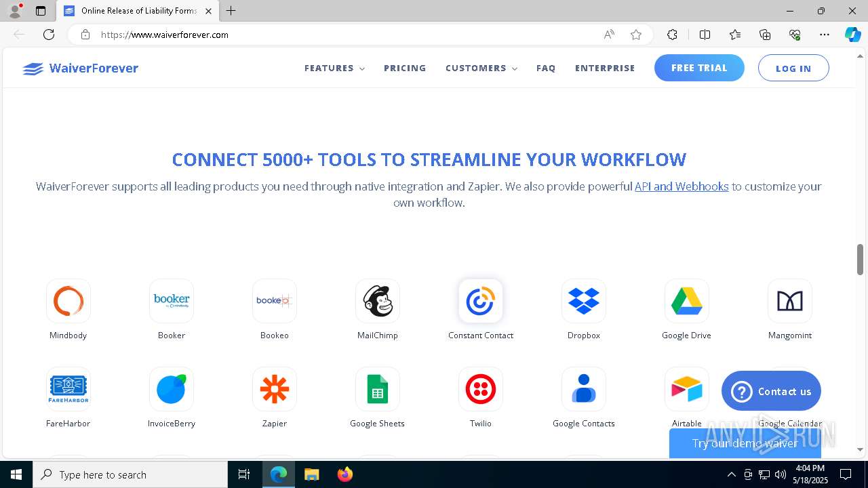Open the Contact us chat button

coord(771,391)
